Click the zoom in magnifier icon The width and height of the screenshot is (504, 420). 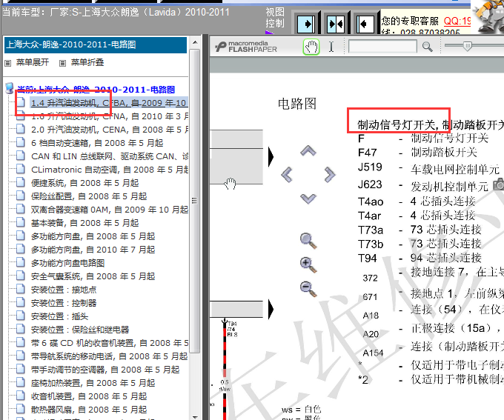pos(308,264)
